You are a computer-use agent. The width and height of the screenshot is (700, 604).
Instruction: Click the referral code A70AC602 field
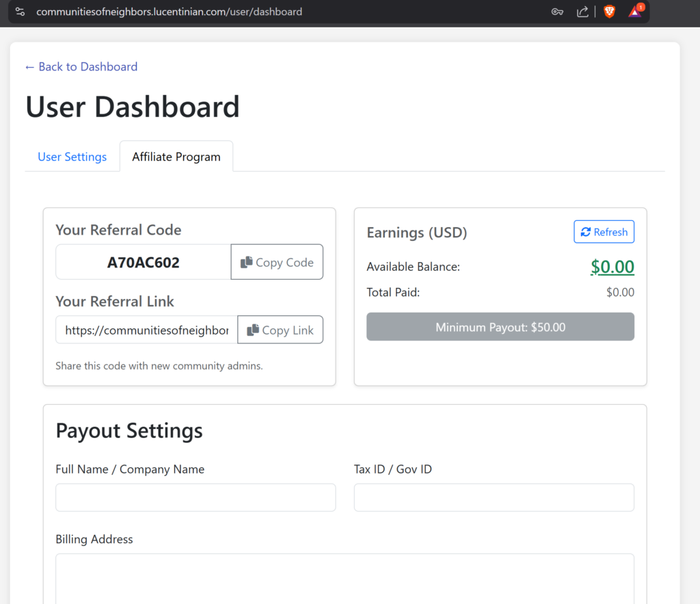(x=144, y=262)
